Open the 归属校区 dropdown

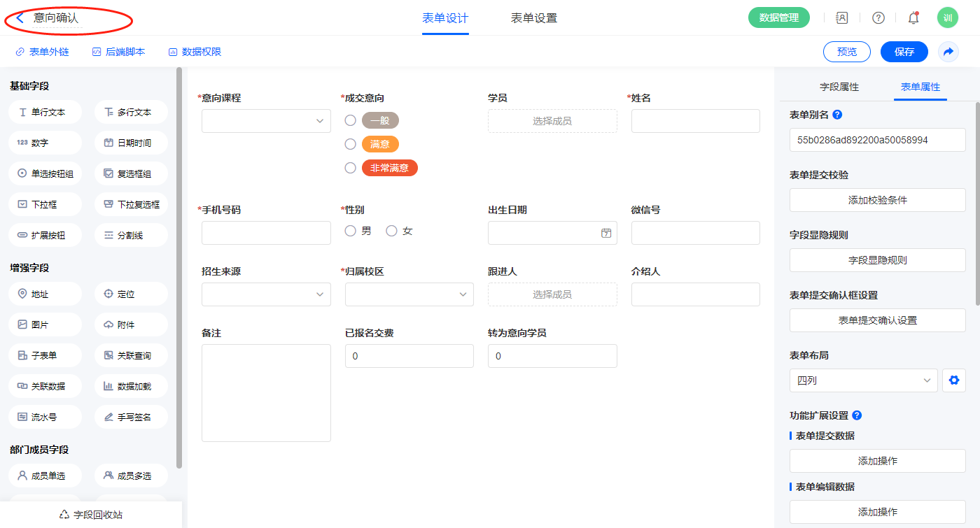(409, 294)
